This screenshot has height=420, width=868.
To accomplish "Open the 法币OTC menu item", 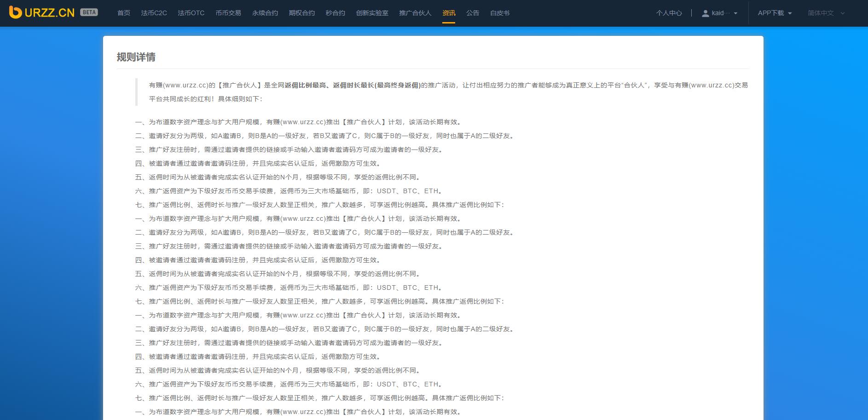I will tap(191, 13).
